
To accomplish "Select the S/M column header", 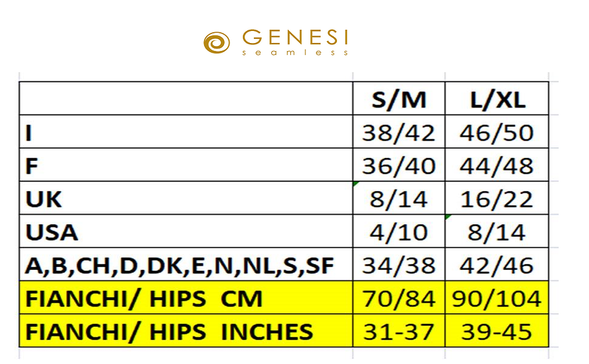I will click(x=398, y=99).
